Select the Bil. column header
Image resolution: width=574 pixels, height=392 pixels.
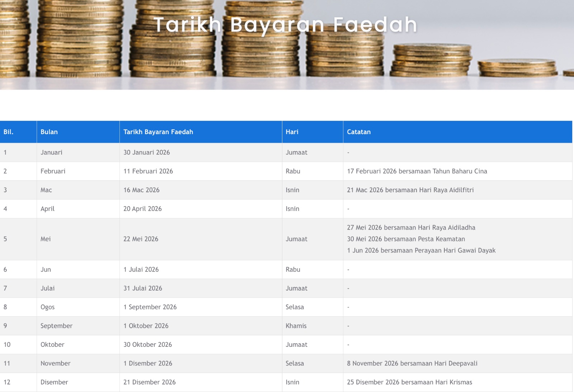pyautogui.click(x=18, y=132)
